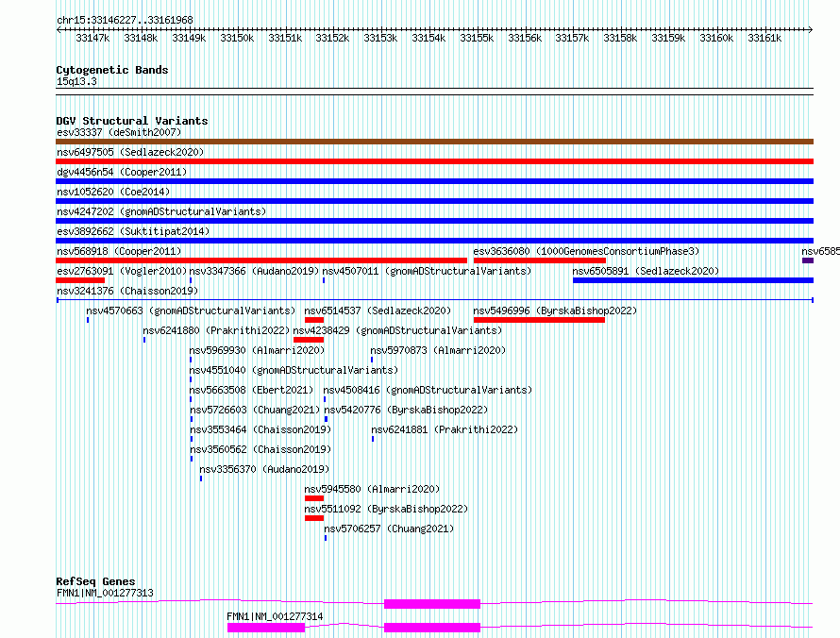Viewport: 840px width, 638px height.
Task: Click esv3636080 (1000GenomesConsortiumPhase3) label
Action: (586, 251)
